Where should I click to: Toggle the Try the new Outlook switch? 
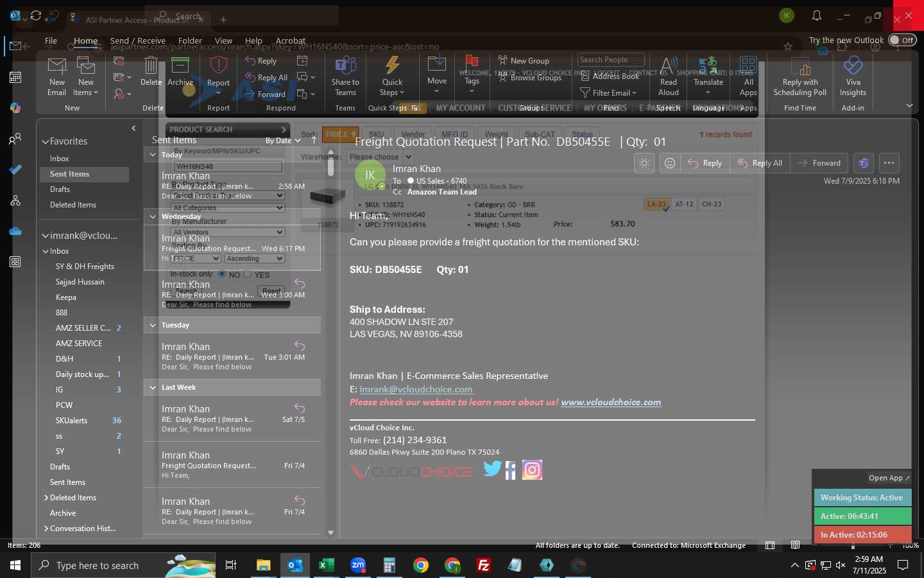click(902, 40)
